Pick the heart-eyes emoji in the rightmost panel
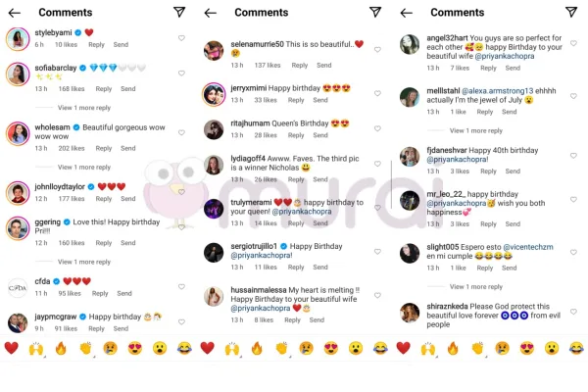The image size is (588, 392). tap(527, 349)
